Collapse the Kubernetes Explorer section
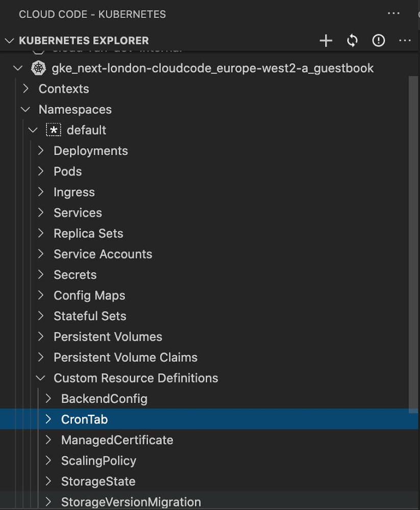 pyautogui.click(x=10, y=41)
